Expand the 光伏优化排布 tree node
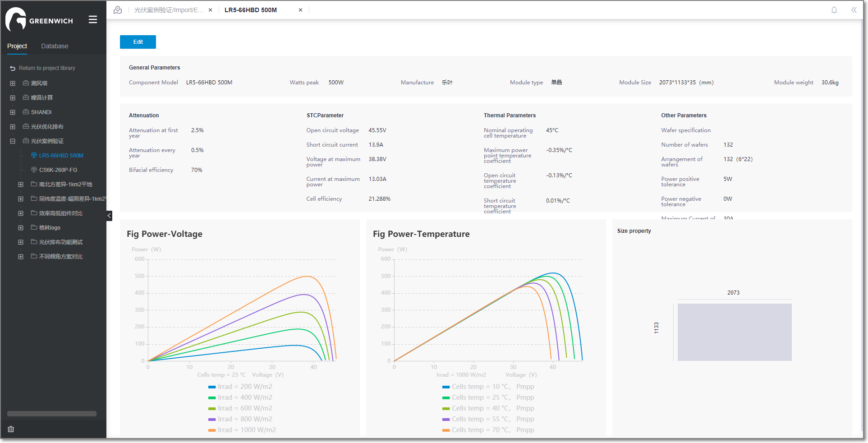The height and width of the screenshot is (443, 868). point(13,127)
